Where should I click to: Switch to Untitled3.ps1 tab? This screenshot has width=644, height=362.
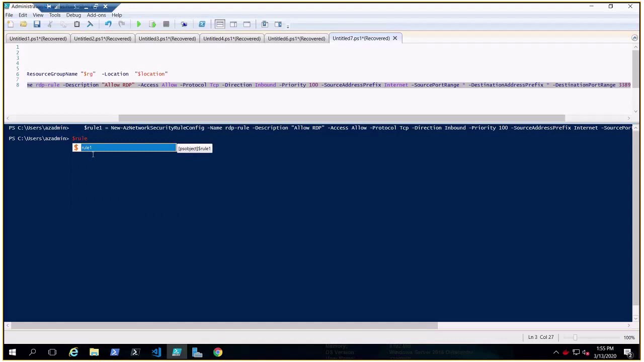[167, 39]
